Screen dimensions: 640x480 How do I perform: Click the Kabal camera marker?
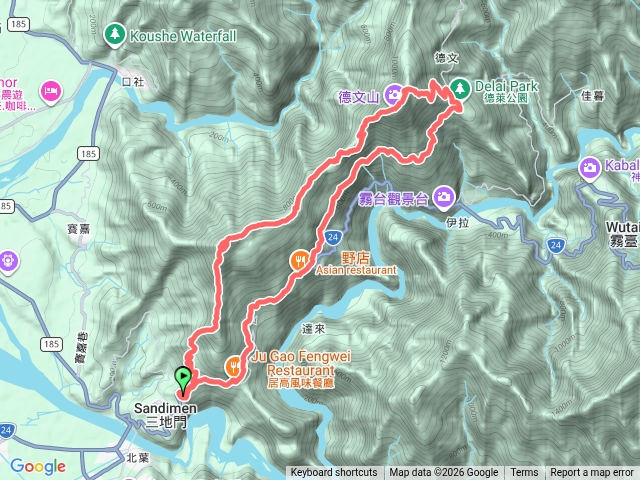(589, 168)
